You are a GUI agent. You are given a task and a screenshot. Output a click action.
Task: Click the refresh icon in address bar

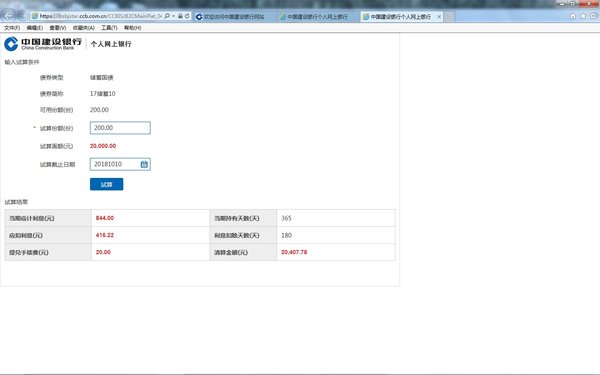(187, 16)
